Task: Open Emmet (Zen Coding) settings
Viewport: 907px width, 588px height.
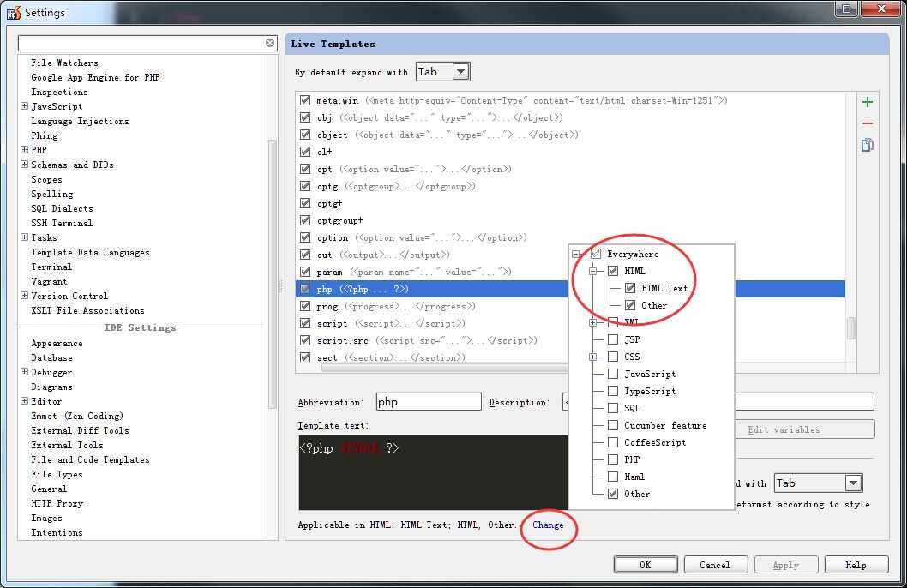Action: pos(77,416)
